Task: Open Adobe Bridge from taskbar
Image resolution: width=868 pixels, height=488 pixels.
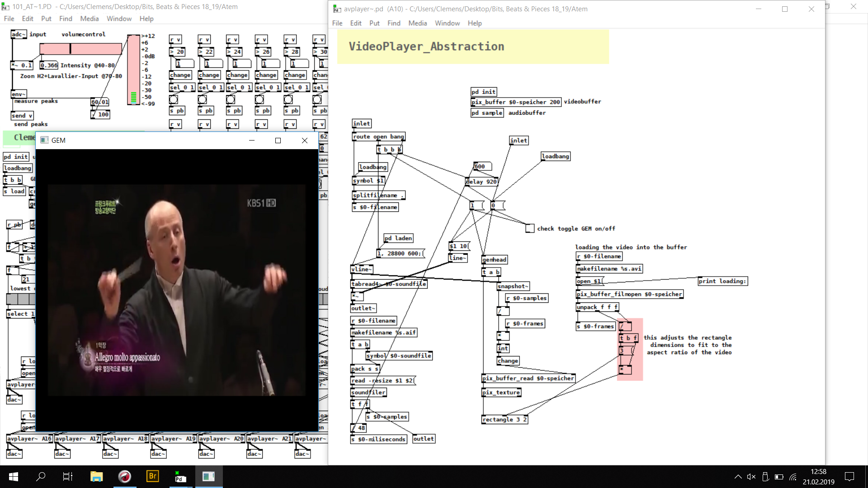Action: pyautogui.click(x=152, y=476)
